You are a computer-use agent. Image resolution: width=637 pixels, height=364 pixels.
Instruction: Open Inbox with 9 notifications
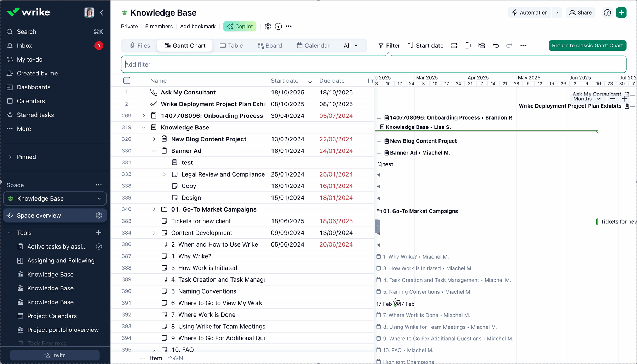pyautogui.click(x=24, y=46)
